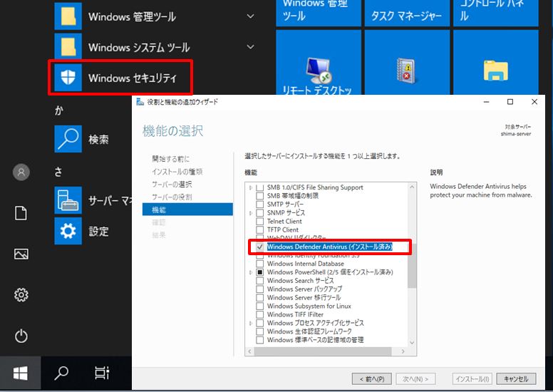Click the features list horizontal scrollbar thumb
Viewport: 553px width, 392px height.
click(x=323, y=351)
